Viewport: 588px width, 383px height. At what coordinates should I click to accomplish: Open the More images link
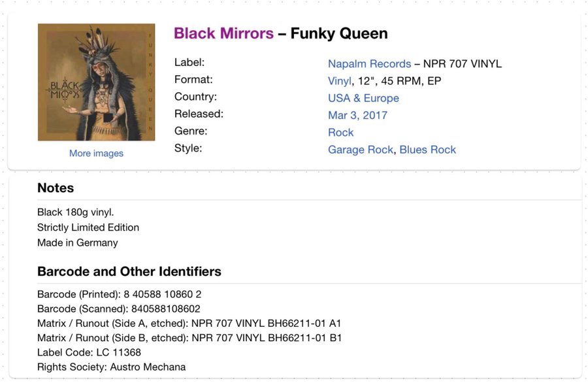click(x=97, y=154)
